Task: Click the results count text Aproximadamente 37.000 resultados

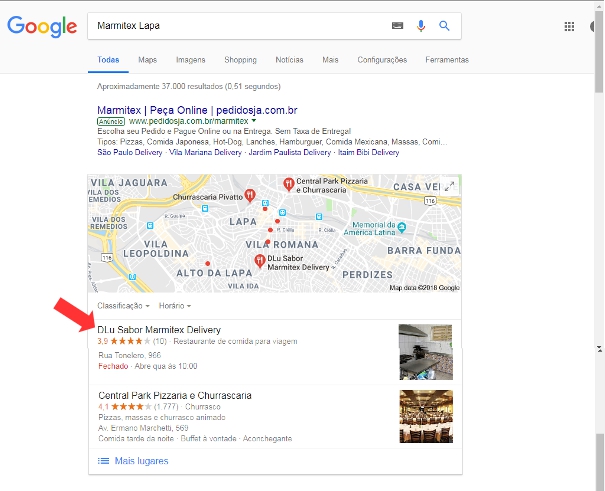Action: [189, 86]
